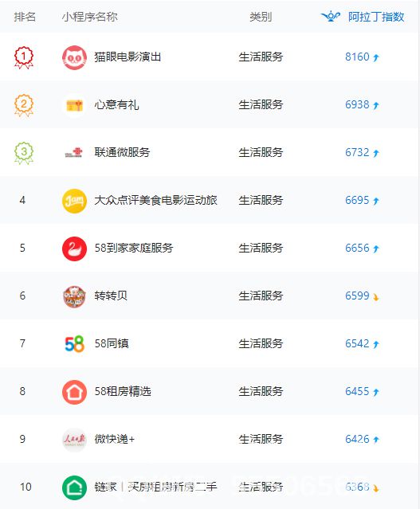Screen dimensions: 420x509
Task: Sort by 阿拉丁指数 column header
Action: tap(376, 17)
